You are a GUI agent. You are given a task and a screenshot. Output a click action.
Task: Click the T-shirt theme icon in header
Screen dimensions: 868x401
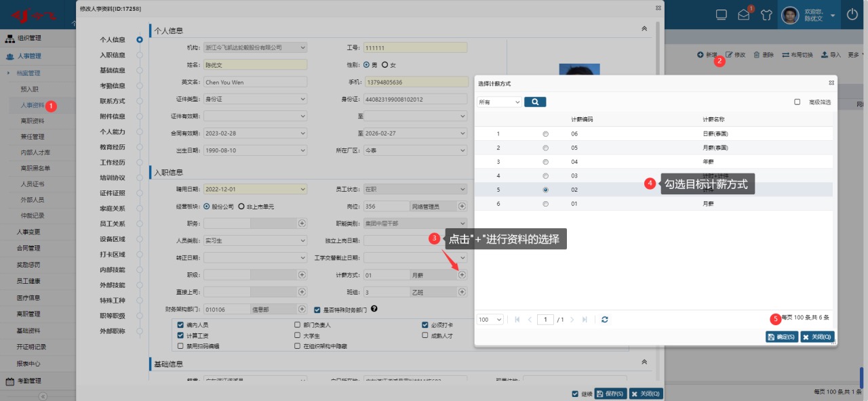(766, 15)
